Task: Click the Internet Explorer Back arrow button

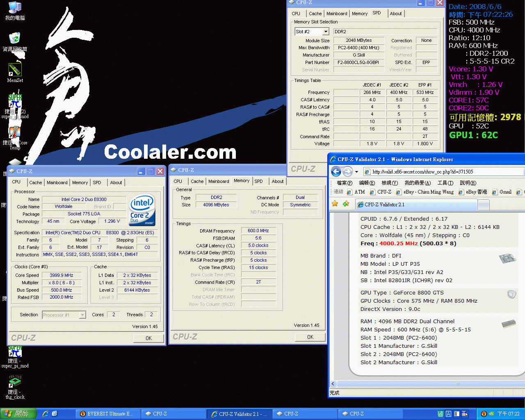Action: 336,171
